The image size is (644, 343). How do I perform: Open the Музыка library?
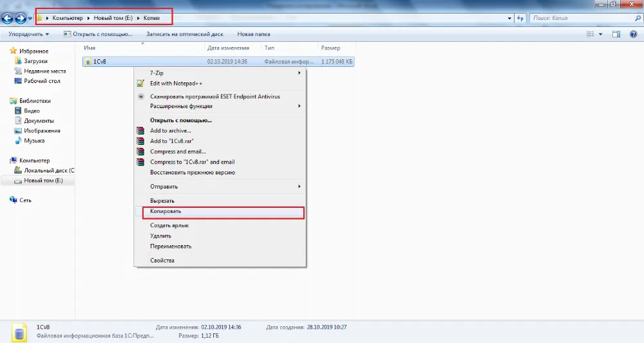click(34, 140)
